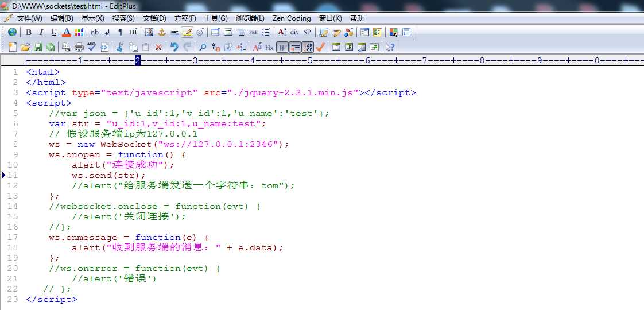The image size is (644, 310).
Task: Open 浏览器(L) menu
Action: (250, 18)
